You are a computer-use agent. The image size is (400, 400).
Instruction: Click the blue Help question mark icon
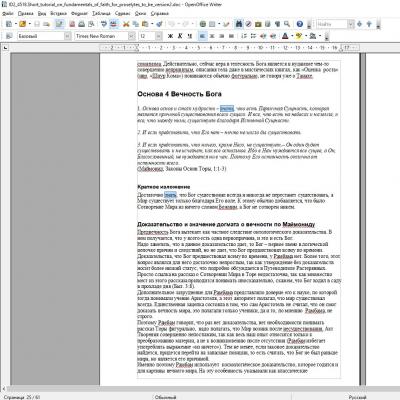[x=299, y=24]
